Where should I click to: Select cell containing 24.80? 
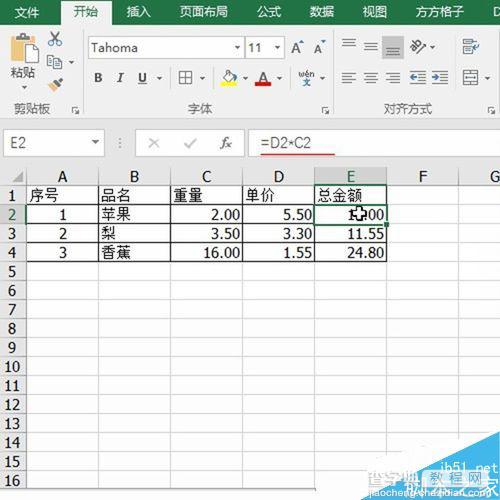tap(351, 252)
